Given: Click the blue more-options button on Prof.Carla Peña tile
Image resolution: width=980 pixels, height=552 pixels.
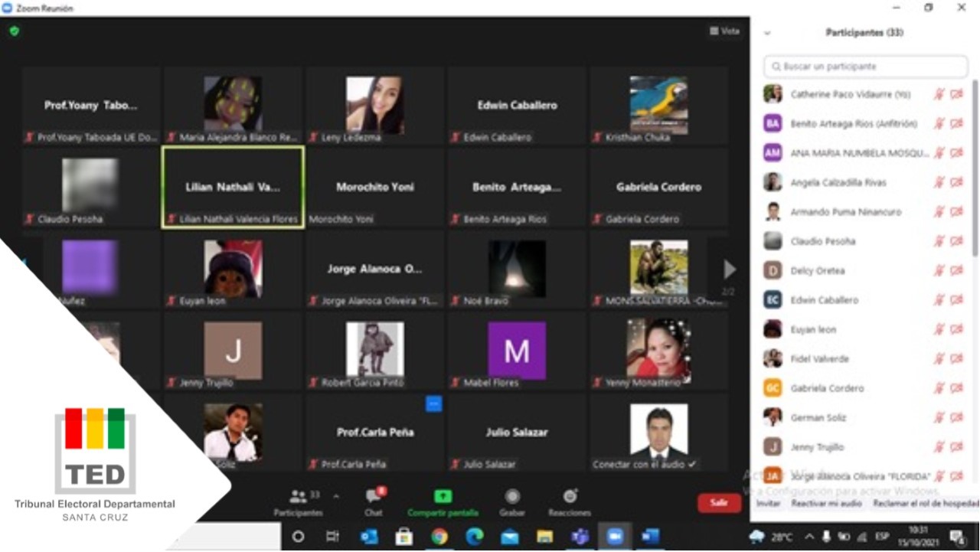Looking at the screenshot, I should 434,404.
